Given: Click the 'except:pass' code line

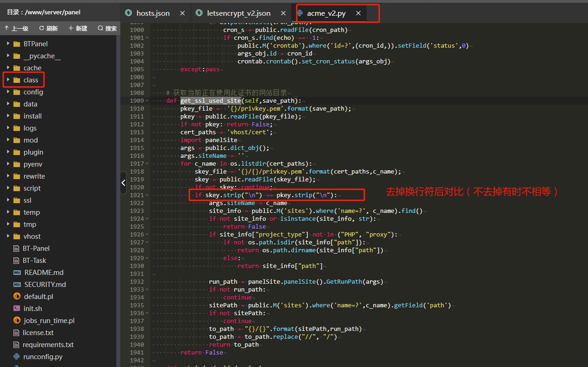Looking at the screenshot, I should coord(200,69).
